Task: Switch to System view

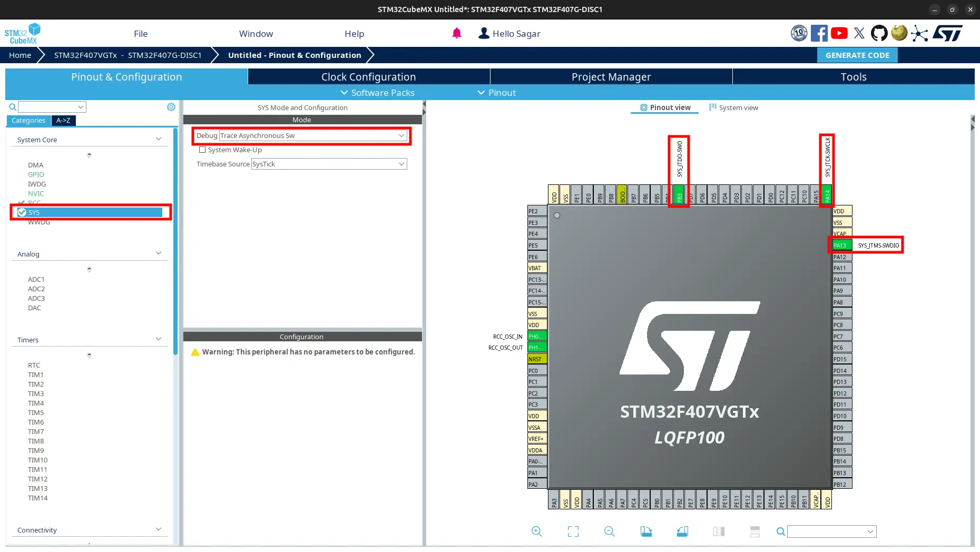Action: click(x=733, y=107)
